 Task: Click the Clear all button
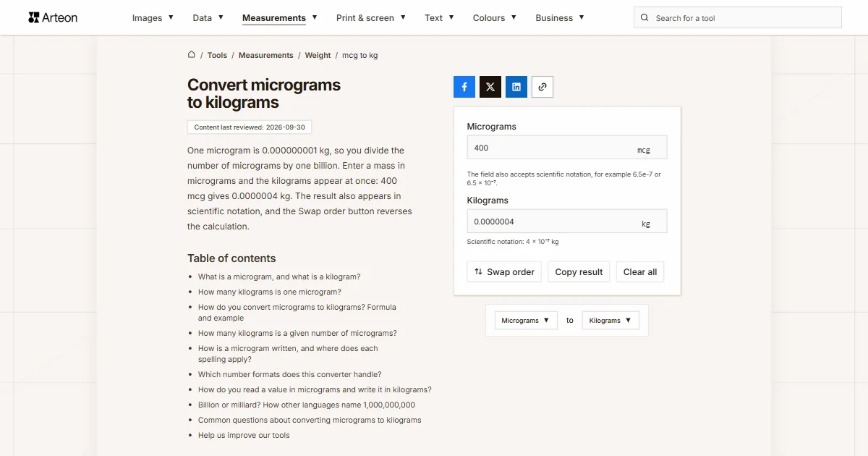pyautogui.click(x=640, y=272)
